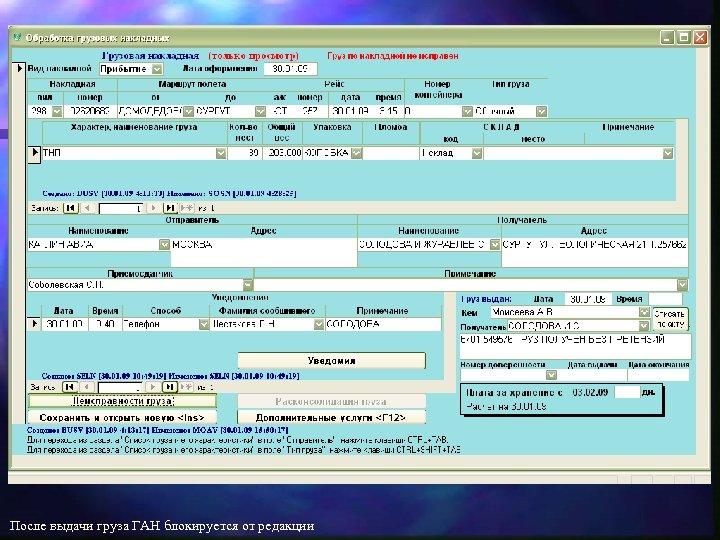Click the recipient Адрес field СУРГУТ
Viewport: 720px width, 540px height.
595,252
